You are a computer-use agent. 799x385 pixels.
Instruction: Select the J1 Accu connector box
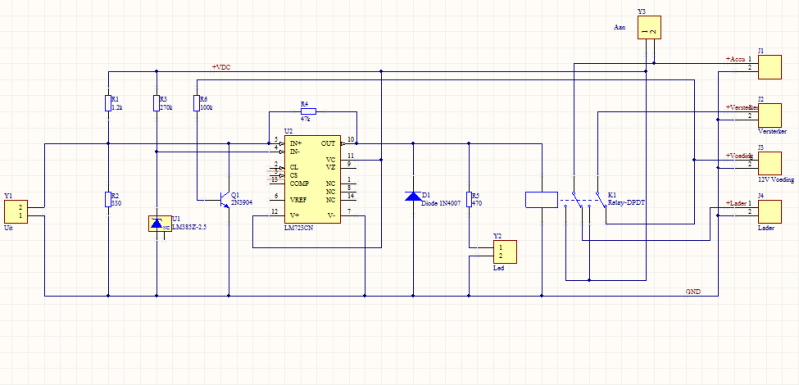(x=769, y=67)
